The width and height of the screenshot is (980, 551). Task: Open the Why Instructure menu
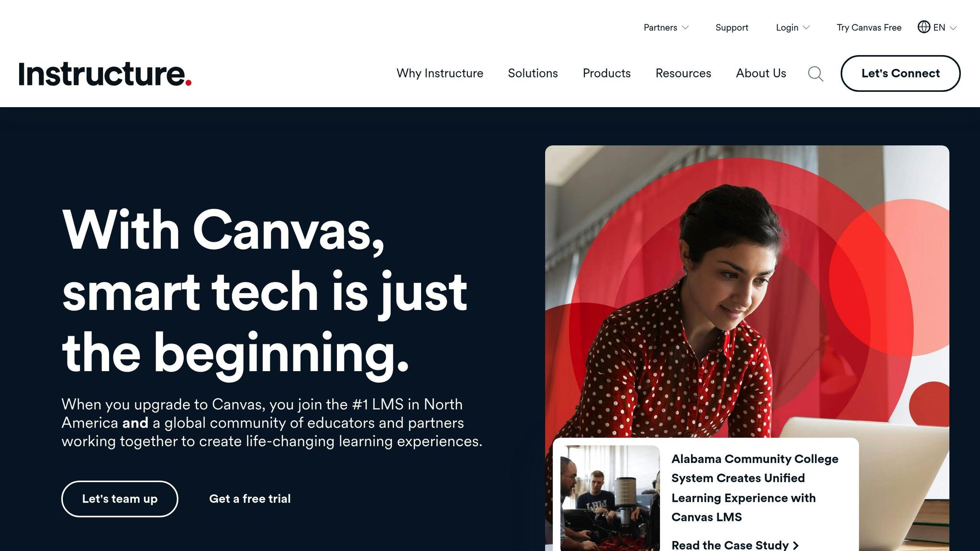point(440,73)
